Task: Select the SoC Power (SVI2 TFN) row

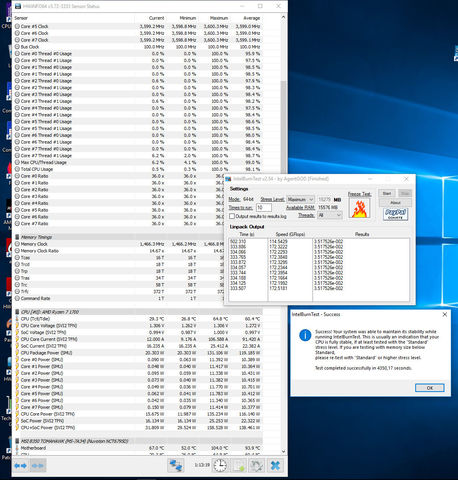Action: tap(137, 421)
